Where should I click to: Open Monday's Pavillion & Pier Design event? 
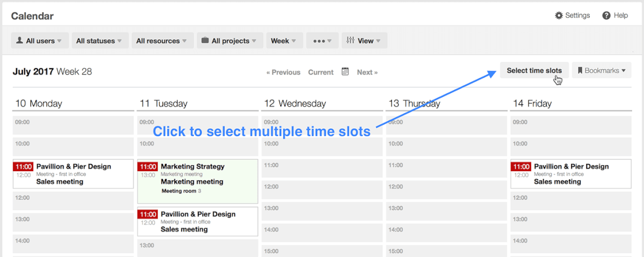coord(73,174)
